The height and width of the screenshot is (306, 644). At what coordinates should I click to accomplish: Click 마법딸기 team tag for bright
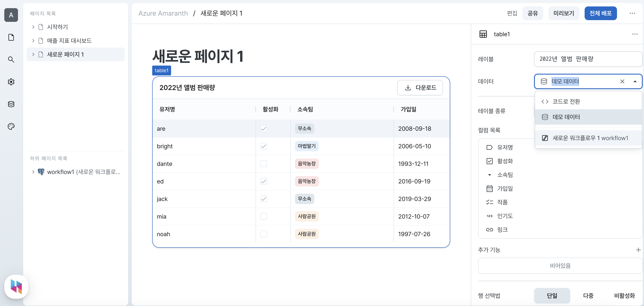pos(307,146)
